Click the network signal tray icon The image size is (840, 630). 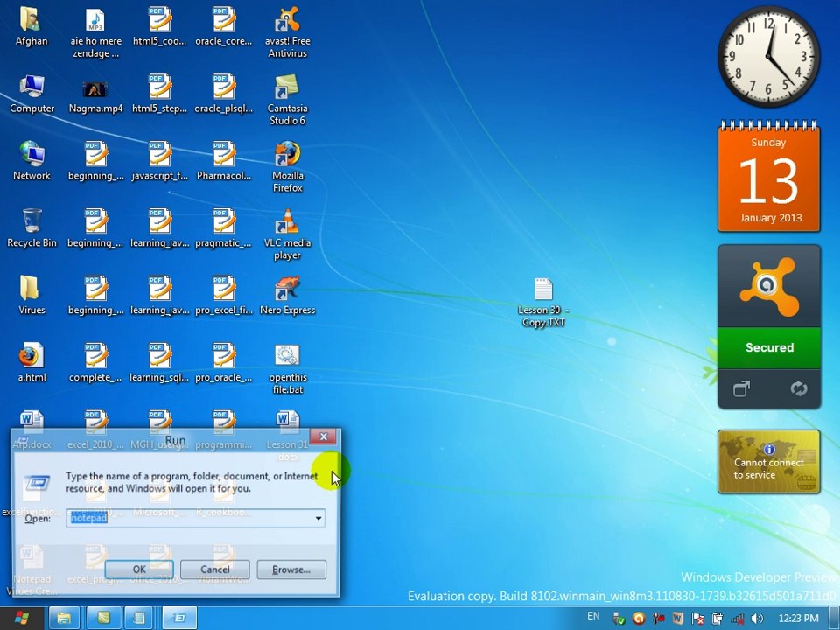(737, 619)
